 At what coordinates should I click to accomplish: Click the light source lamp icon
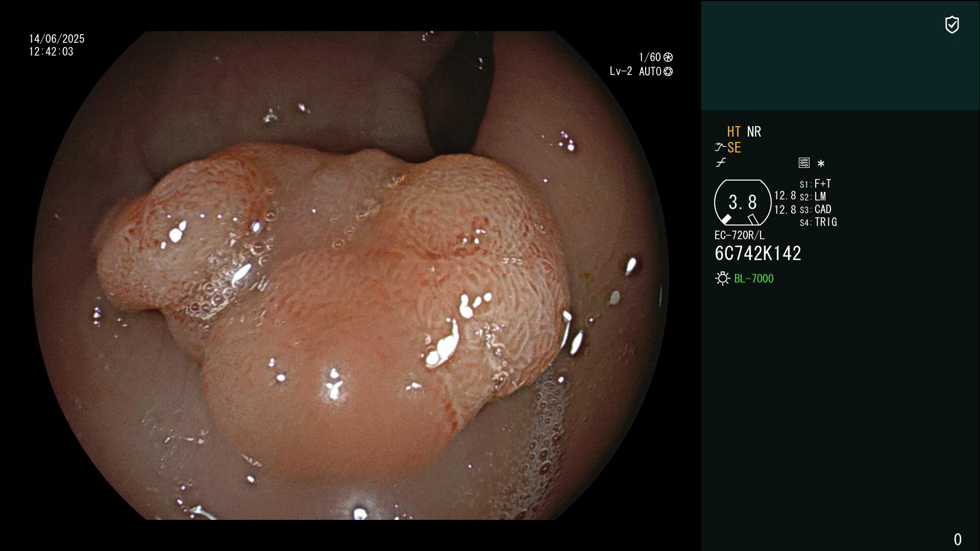(722, 279)
